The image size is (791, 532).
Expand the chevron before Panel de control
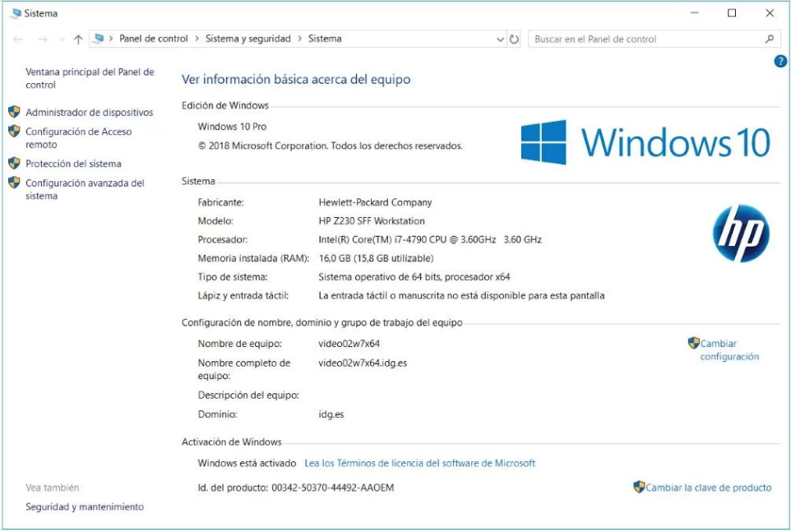click(x=111, y=39)
